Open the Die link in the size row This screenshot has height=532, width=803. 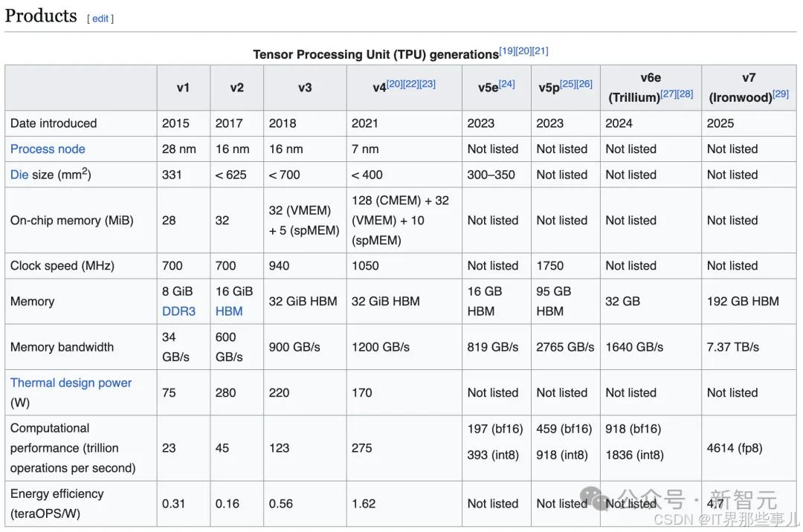point(19,175)
